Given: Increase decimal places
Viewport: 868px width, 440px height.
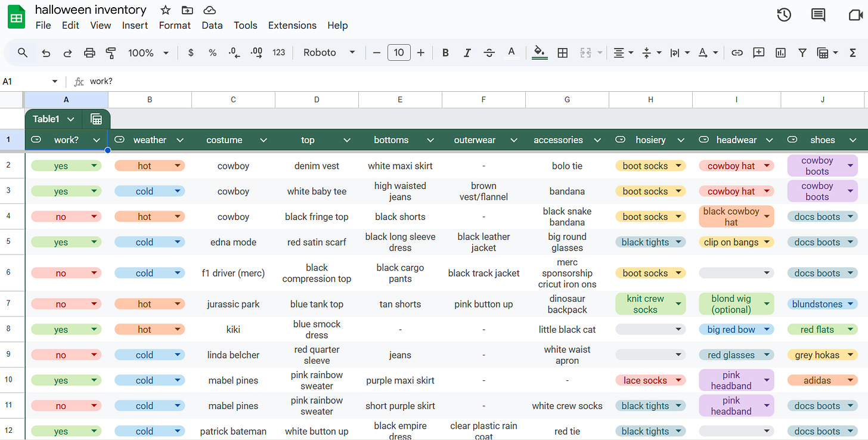Looking at the screenshot, I should click(x=256, y=52).
